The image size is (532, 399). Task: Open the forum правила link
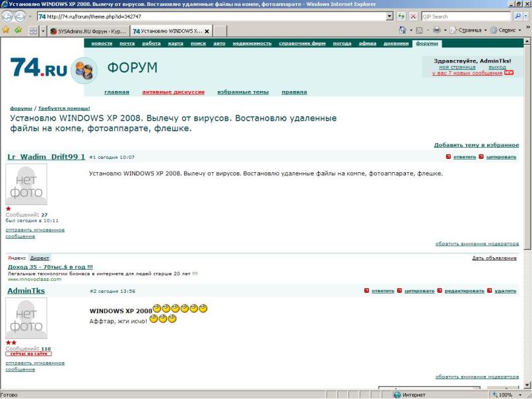pyautogui.click(x=294, y=92)
